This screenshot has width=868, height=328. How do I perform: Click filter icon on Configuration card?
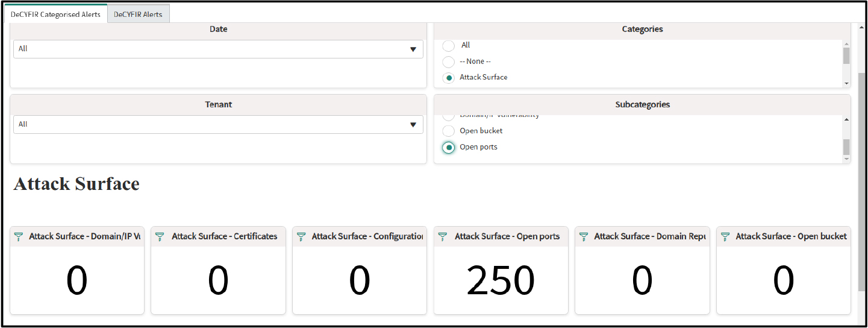302,236
